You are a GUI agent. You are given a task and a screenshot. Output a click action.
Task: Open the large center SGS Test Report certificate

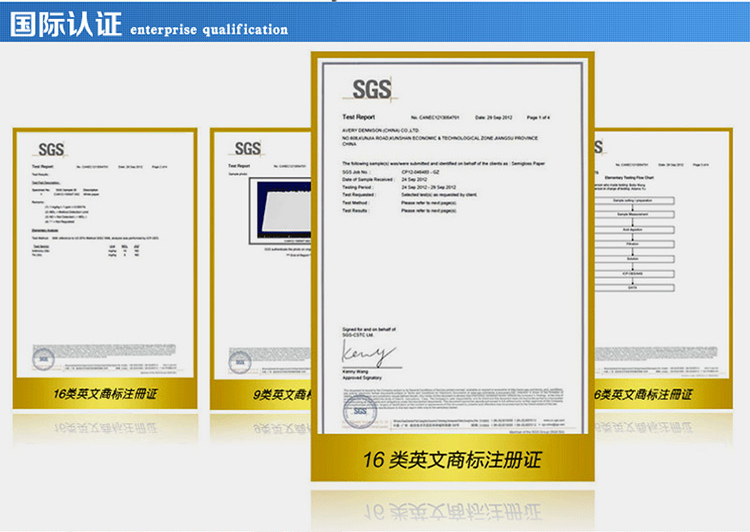point(452,266)
